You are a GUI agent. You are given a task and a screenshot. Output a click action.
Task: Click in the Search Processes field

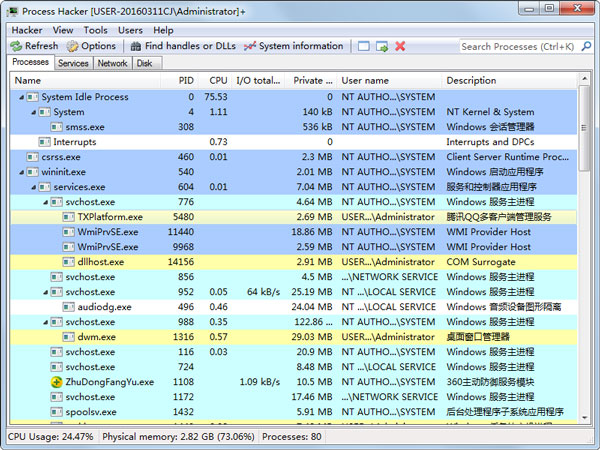pos(517,46)
